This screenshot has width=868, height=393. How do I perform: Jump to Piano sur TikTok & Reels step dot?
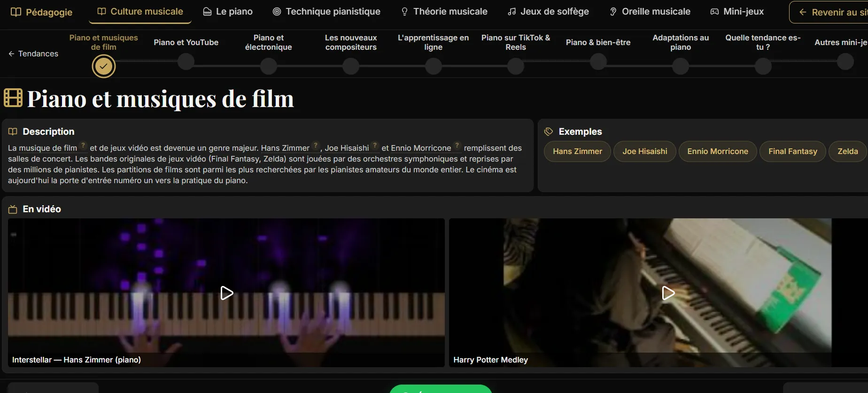pyautogui.click(x=516, y=66)
